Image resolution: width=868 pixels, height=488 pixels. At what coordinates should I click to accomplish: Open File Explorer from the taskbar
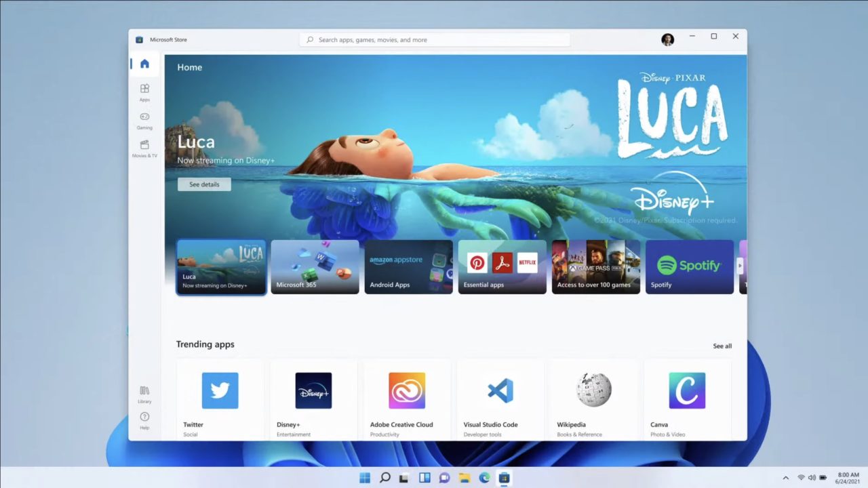pyautogui.click(x=464, y=478)
